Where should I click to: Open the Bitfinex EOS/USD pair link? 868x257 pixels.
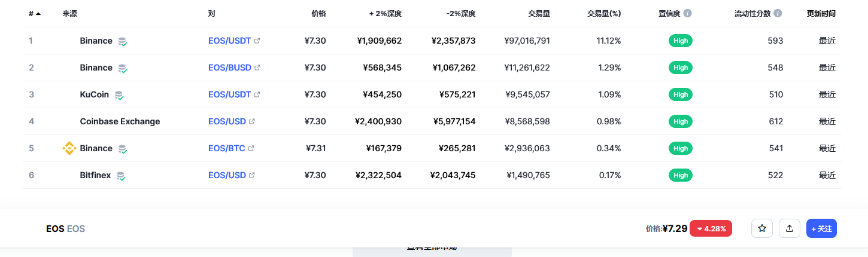pyautogui.click(x=227, y=175)
